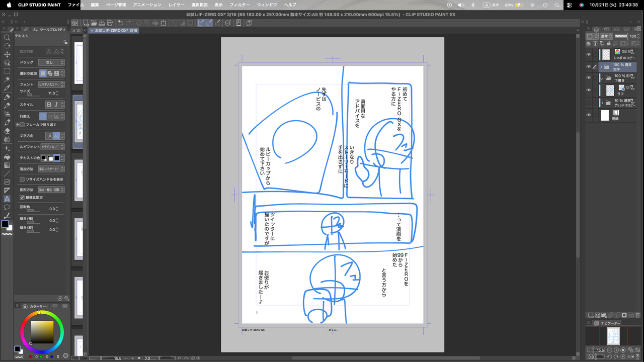The image size is (644, 362).
Task: Open the フィルター menu
Action: pos(239,5)
